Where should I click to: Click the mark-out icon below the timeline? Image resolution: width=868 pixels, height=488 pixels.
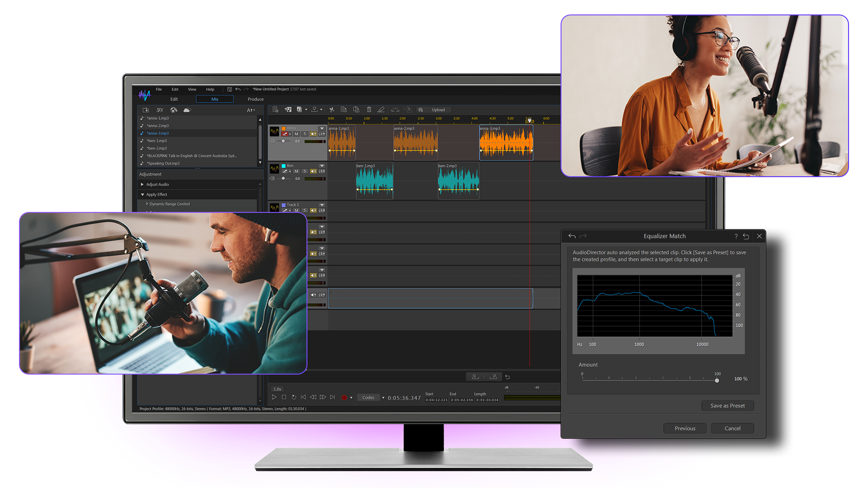pyautogui.click(x=493, y=376)
